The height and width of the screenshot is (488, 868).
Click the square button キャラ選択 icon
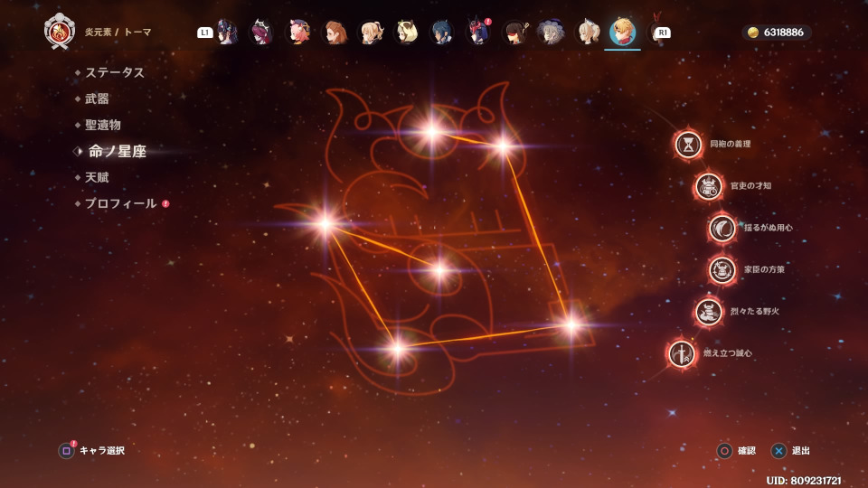66,451
